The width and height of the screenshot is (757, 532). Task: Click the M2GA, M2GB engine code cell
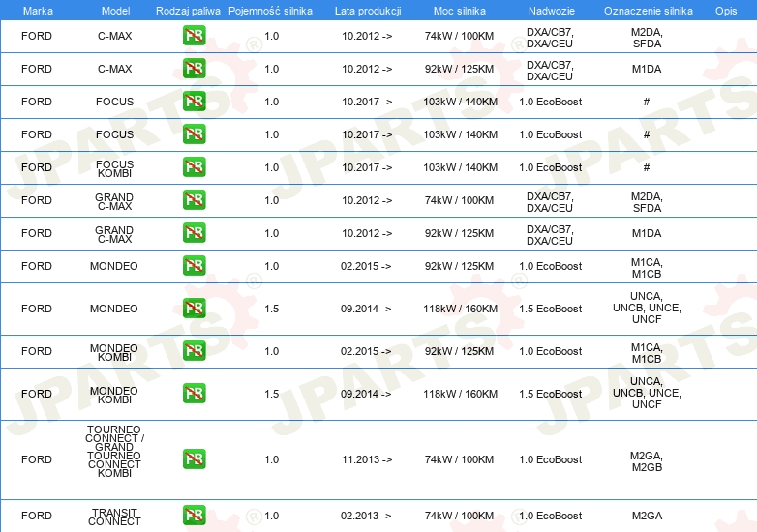646,460
